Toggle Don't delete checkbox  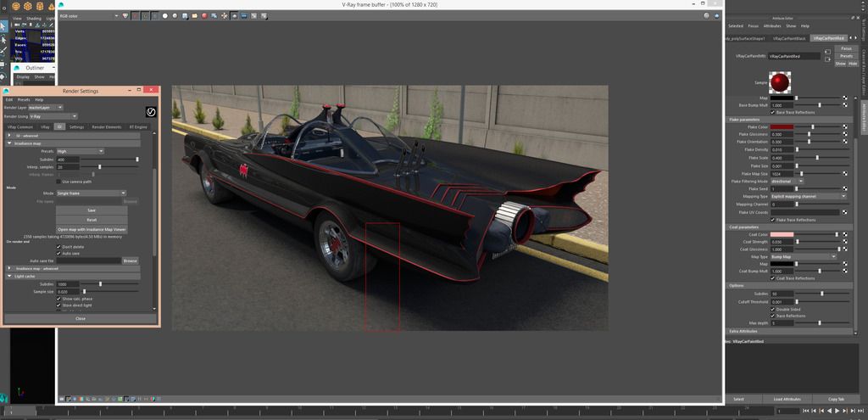[58, 247]
